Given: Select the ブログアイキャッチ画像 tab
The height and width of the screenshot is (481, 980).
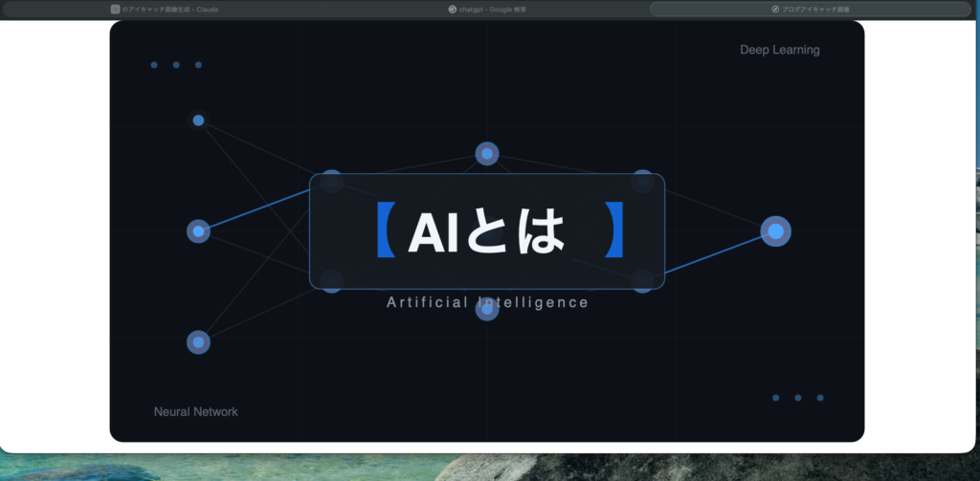Looking at the screenshot, I should [810, 10].
